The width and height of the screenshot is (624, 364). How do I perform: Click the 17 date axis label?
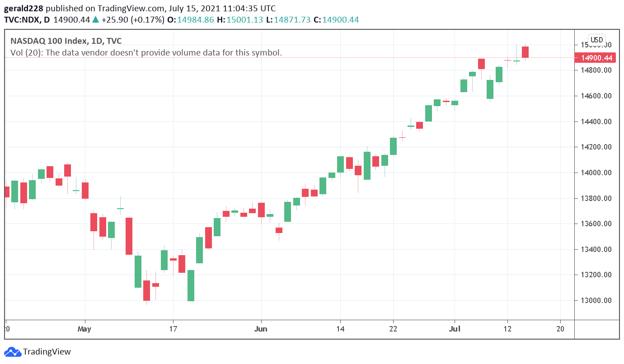coord(173,329)
